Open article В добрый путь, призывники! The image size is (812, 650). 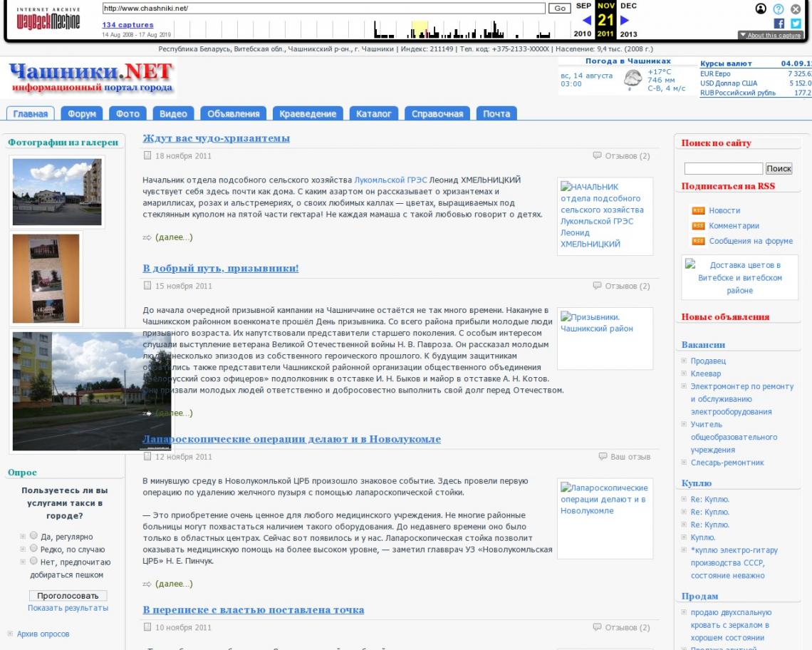coord(221,269)
